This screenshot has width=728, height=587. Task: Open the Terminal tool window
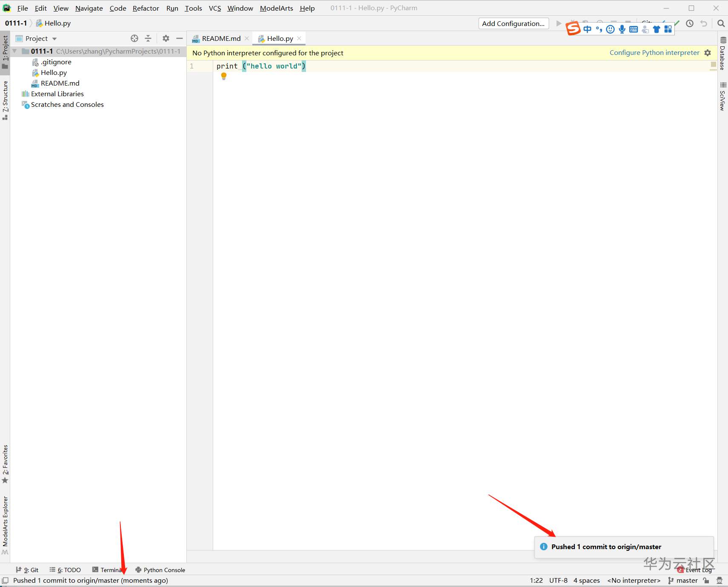pos(107,570)
